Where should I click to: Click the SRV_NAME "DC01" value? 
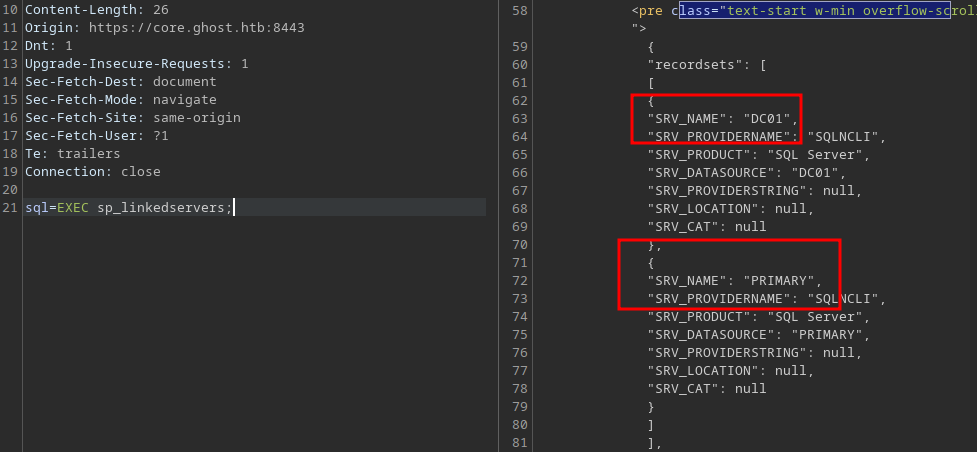774,119
